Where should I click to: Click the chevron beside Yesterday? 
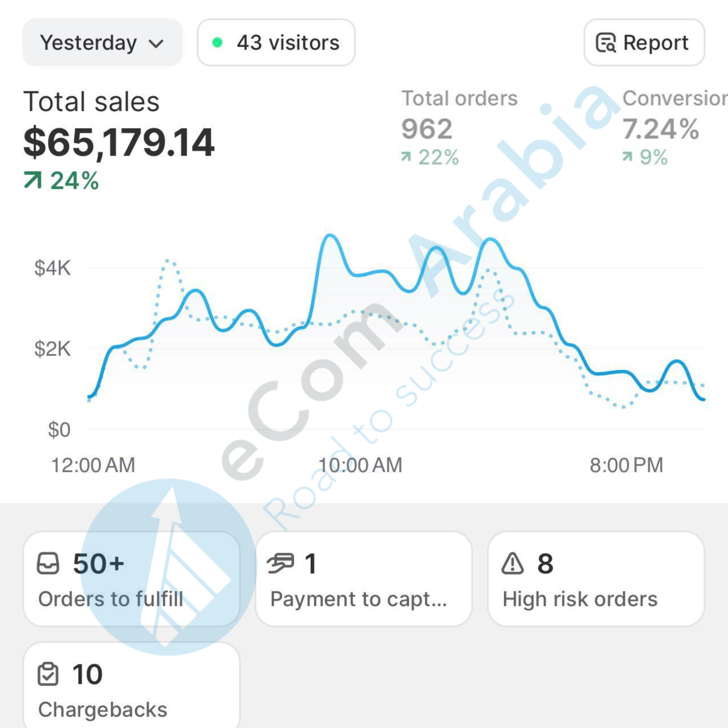point(156,44)
